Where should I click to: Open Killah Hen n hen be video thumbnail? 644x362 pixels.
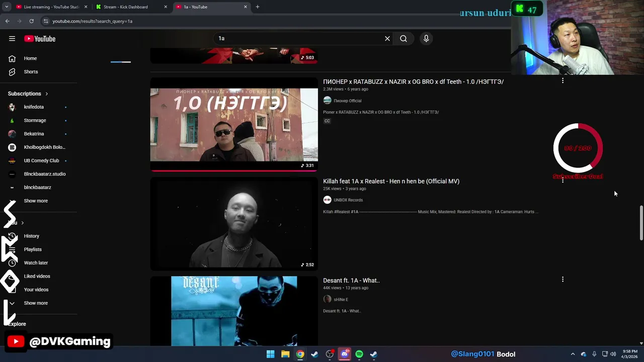click(234, 224)
